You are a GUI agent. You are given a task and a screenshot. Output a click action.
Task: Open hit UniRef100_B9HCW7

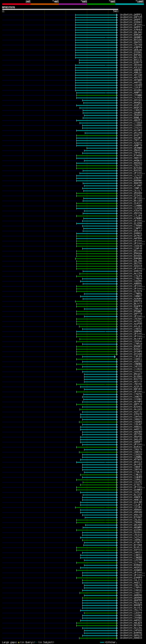(x=131, y=35)
